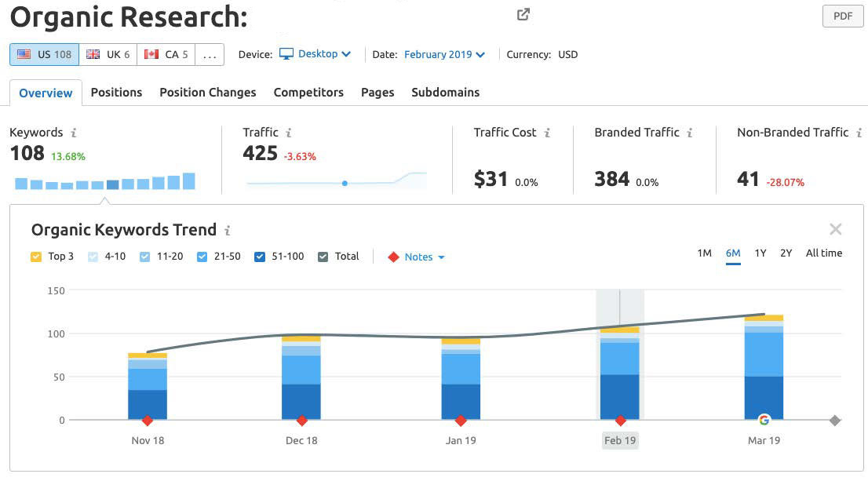868x481 pixels.
Task: Click the info icon beside Organic Keywords Trend
Action: 228,231
